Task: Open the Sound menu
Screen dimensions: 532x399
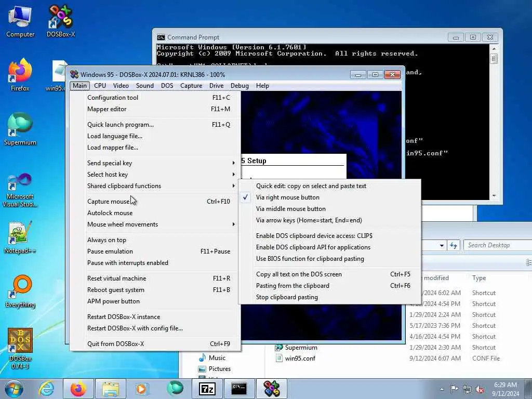Action: pos(145,86)
